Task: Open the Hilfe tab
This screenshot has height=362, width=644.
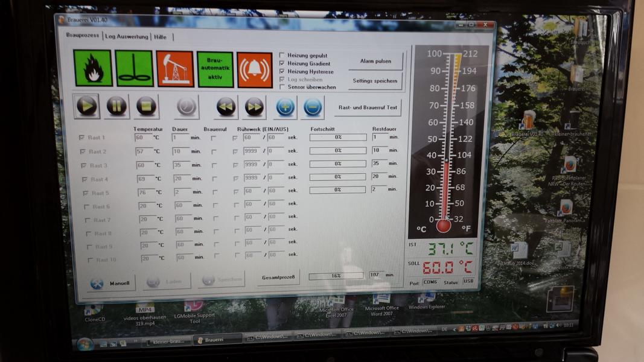Action: click(161, 37)
